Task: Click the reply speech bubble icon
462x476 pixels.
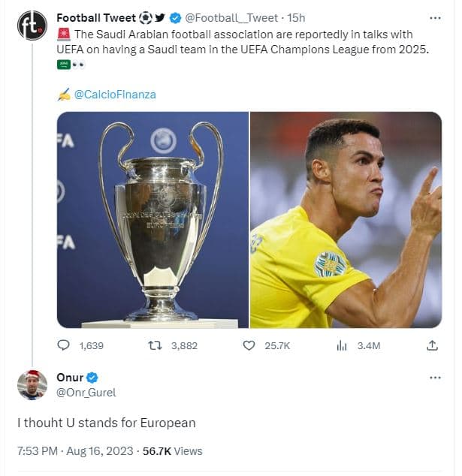Action: point(64,345)
